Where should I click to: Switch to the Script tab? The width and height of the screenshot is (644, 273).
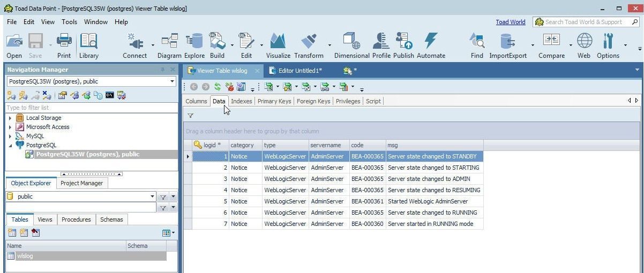(x=373, y=101)
